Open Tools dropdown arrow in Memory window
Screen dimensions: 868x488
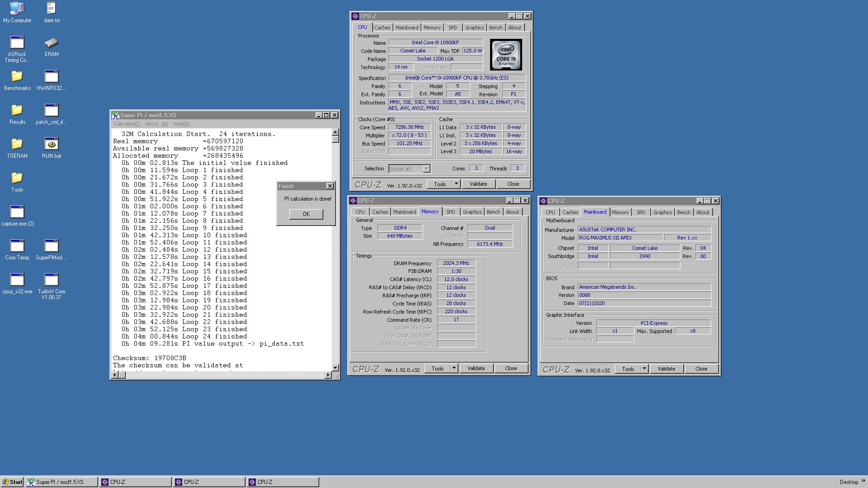tap(454, 368)
